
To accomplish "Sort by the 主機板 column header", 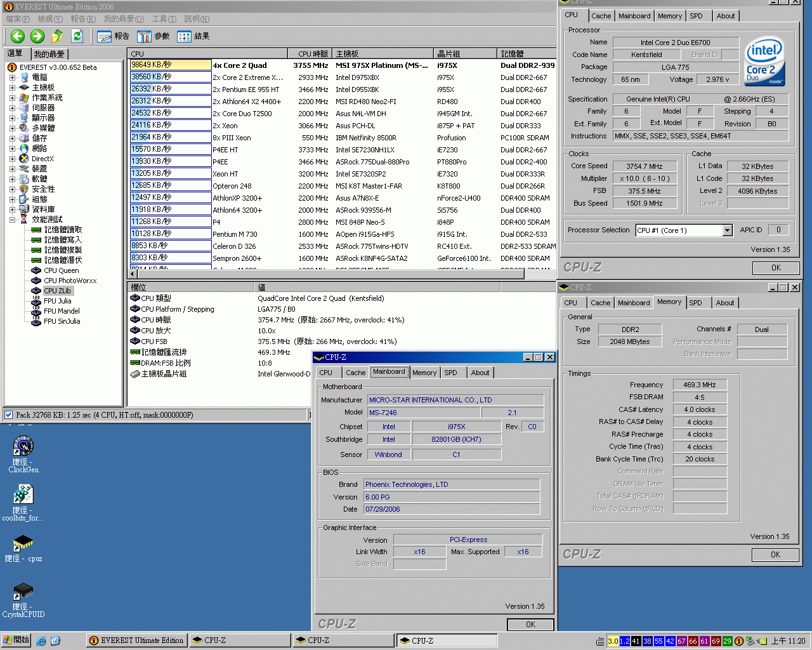I will 384,54.
